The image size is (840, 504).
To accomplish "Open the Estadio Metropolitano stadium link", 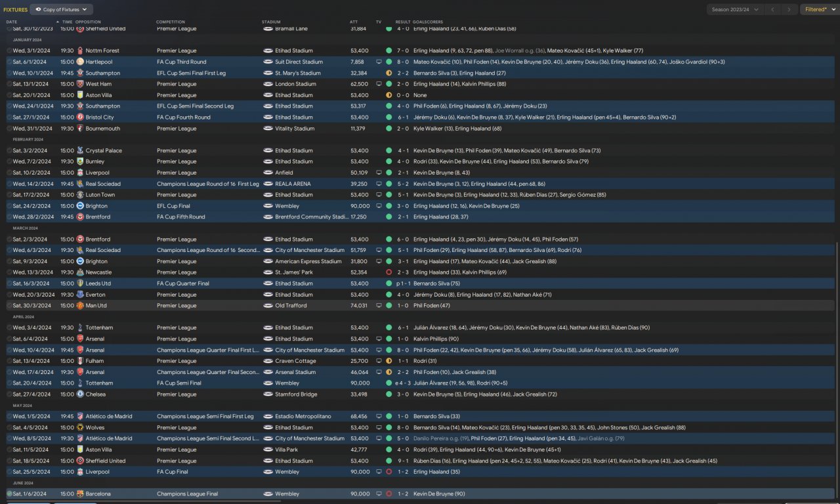I will tap(303, 417).
